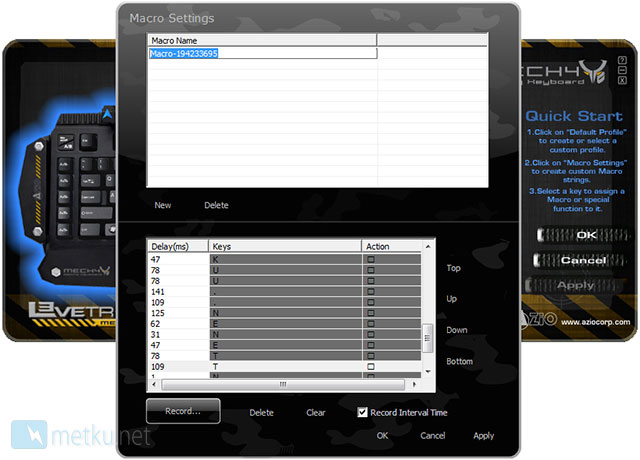The width and height of the screenshot is (640, 460).
Task: Click the Delay(ms) column header
Action: [x=178, y=247]
